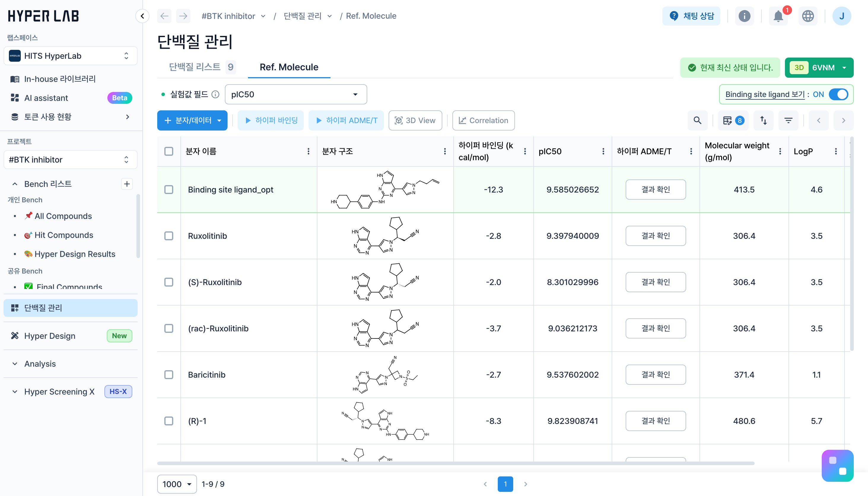Open column settings icon with badge 8
This screenshot has width=868, height=496.
pos(733,120)
